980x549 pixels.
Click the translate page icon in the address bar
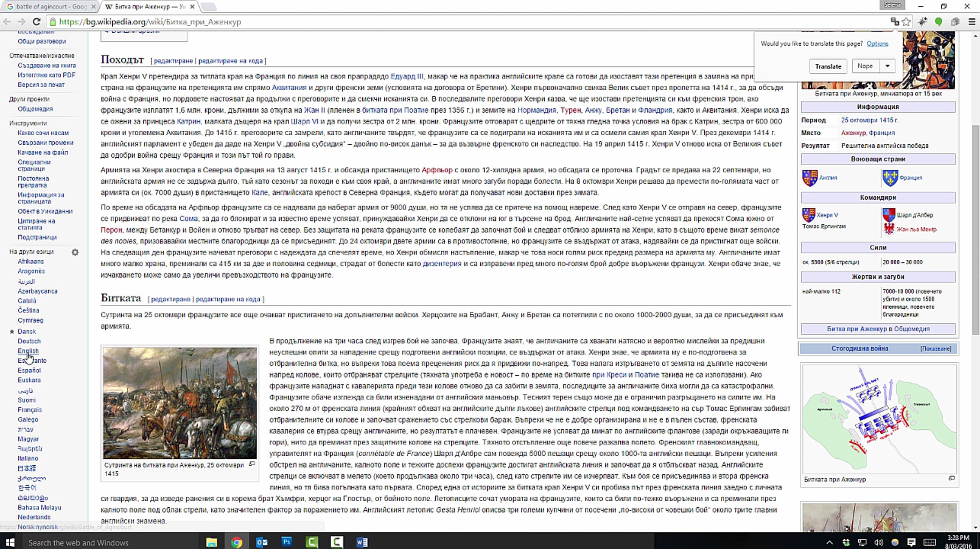point(894,22)
